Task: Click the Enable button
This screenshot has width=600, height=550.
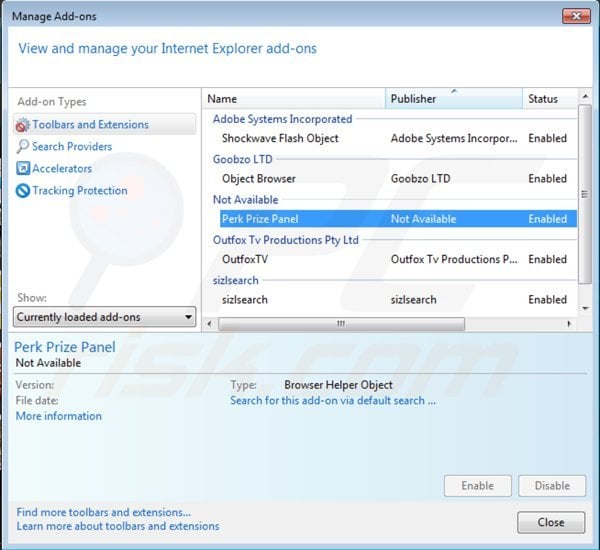Action: tap(478, 486)
